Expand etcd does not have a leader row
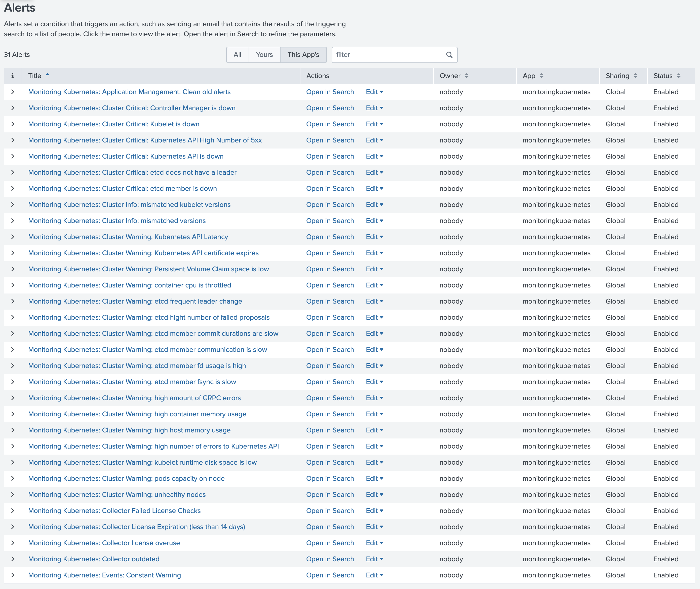Viewport: 700px width, 589px height. [13, 172]
